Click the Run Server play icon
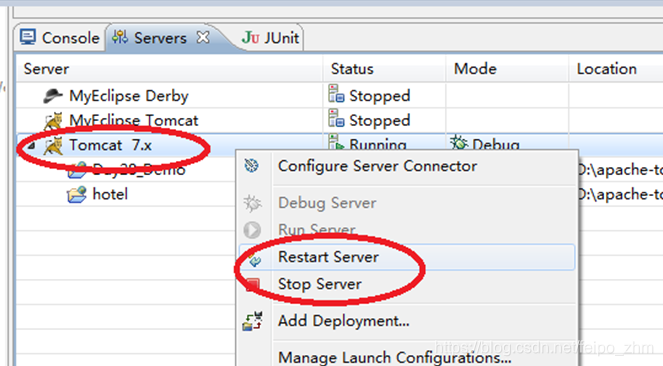 pos(252,230)
